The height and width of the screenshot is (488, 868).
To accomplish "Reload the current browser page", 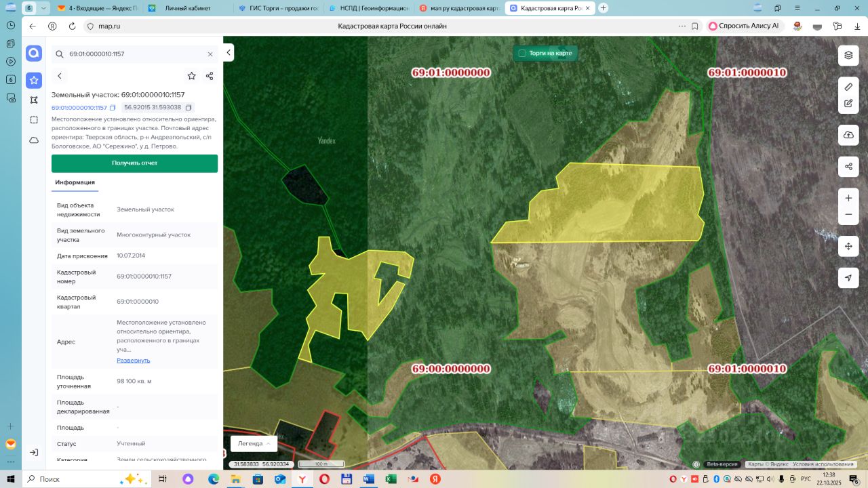I will 72,26.
